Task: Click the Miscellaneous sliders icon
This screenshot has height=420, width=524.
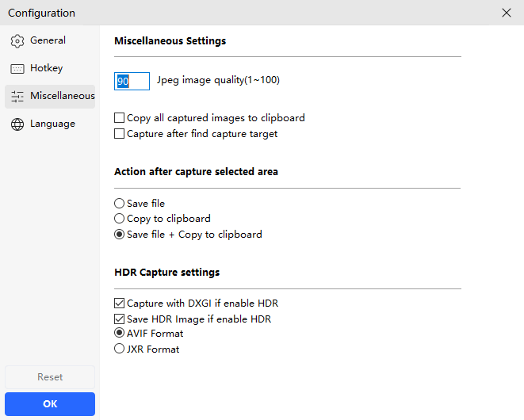Action: point(17,97)
